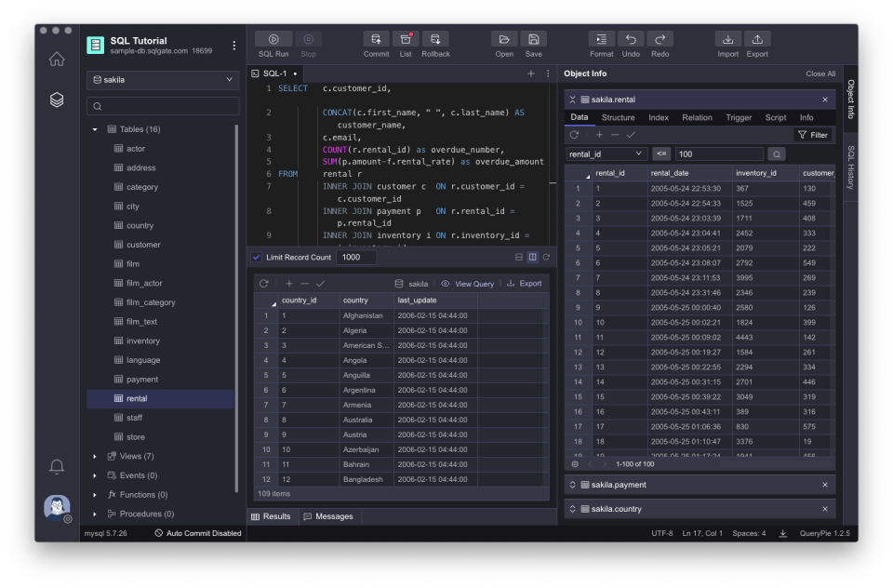Refresh the sakila.rental data grid
This screenshot has width=893, height=588.
click(x=575, y=134)
